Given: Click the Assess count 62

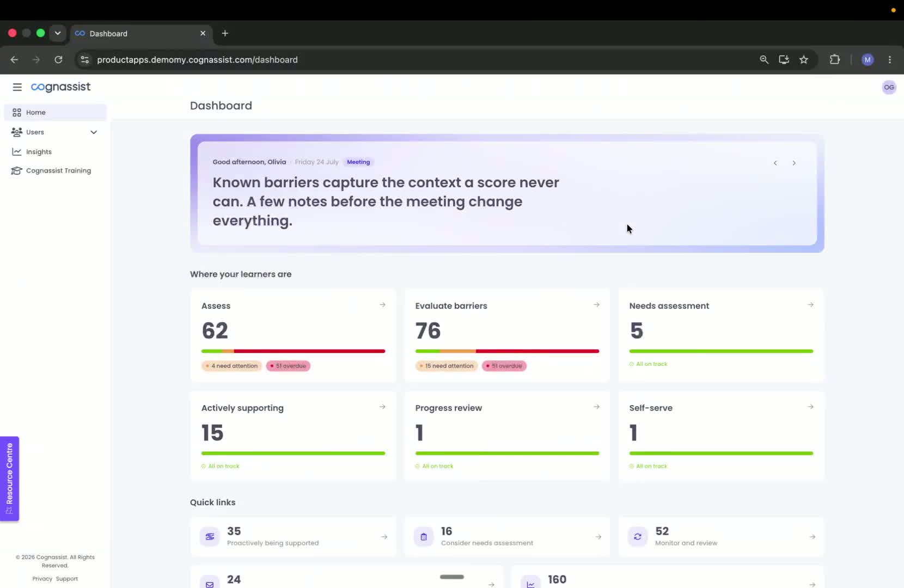Looking at the screenshot, I should (215, 330).
